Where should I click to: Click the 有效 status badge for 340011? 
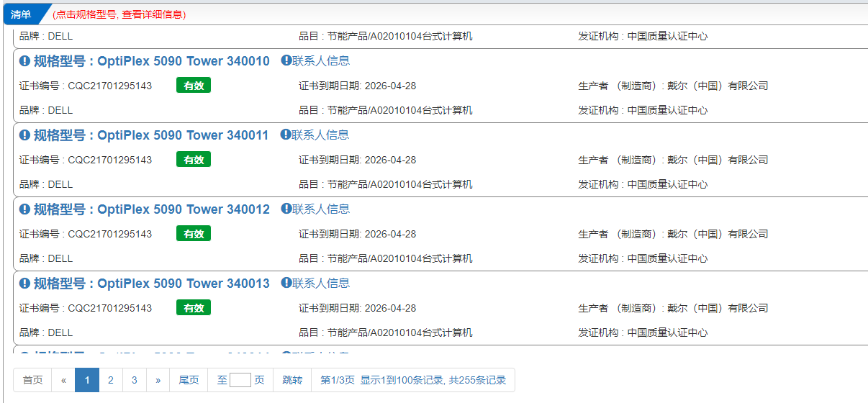point(194,160)
